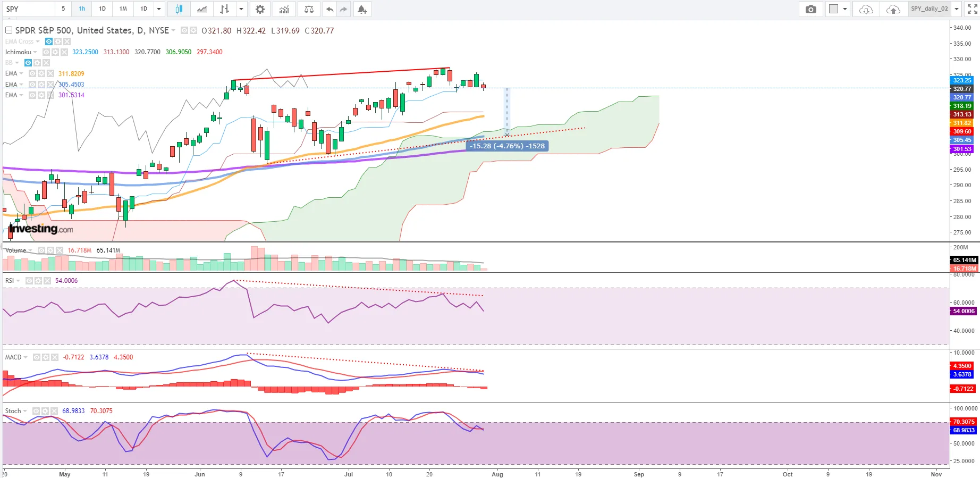Save chart layout with cloud upload icon

893,9
